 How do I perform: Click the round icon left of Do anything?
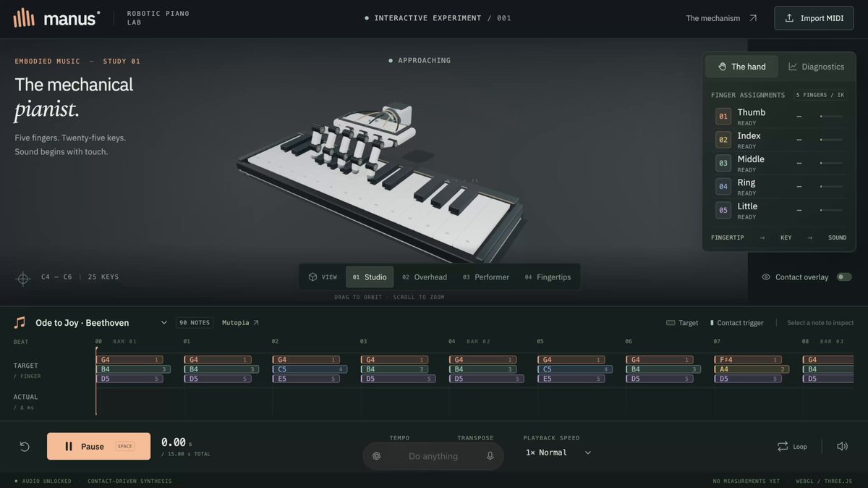point(376,456)
